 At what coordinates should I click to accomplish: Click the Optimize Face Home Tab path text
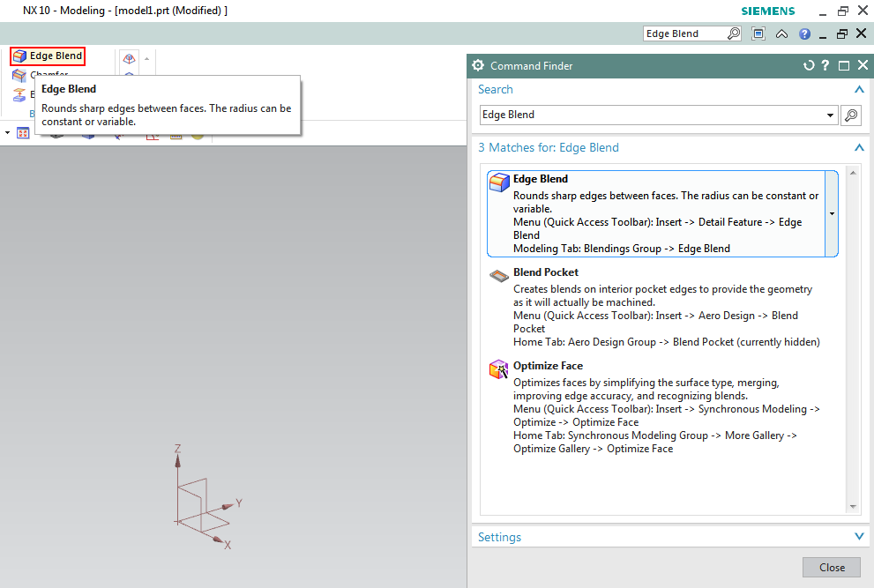(655, 442)
